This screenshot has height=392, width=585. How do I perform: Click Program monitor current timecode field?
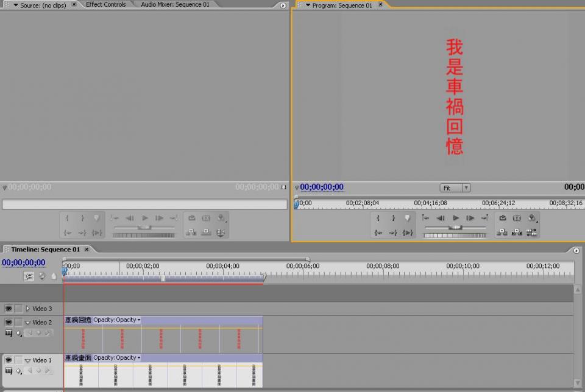pyautogui.click(x=322, y=187)
